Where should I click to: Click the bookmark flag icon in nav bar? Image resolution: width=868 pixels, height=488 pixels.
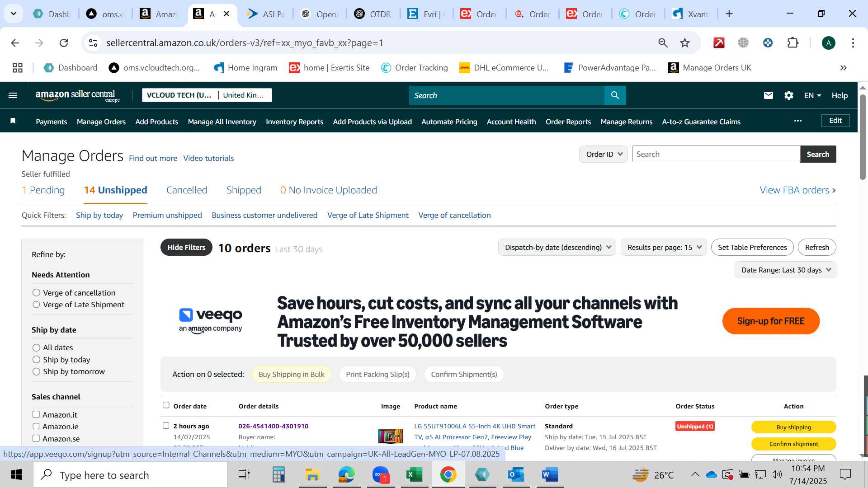[13, 121]
